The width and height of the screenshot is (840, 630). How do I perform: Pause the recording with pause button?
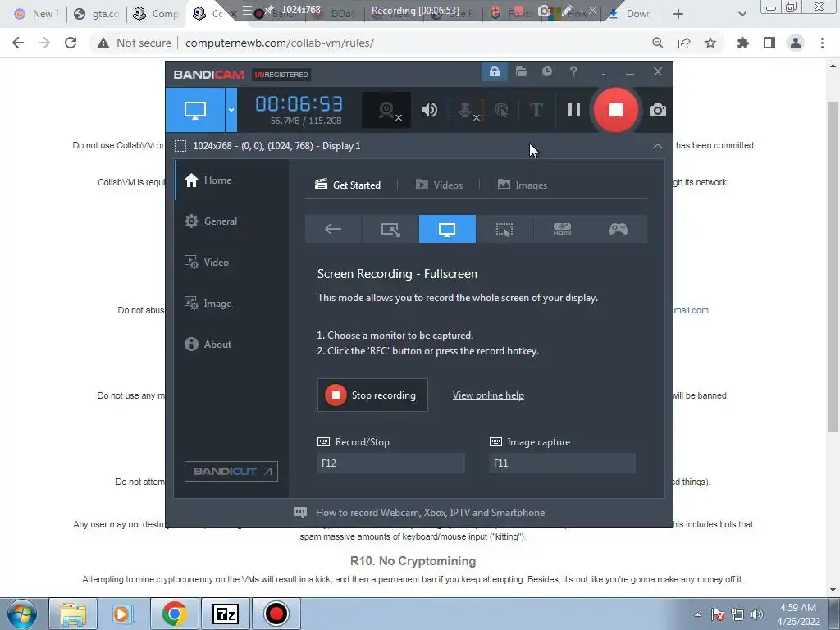click(573, 111)
